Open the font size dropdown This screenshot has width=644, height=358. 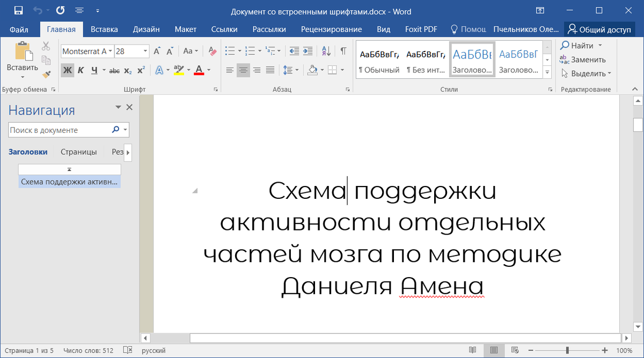pos(144,51)
